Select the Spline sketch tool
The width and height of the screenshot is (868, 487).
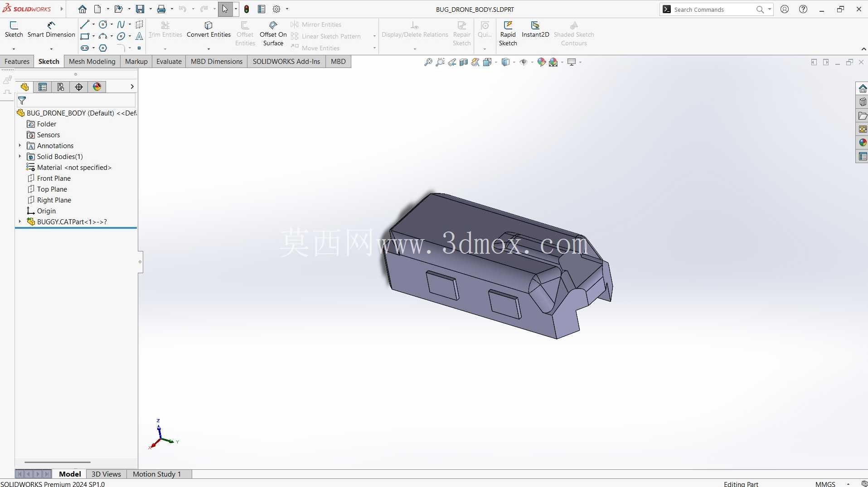[121, 24]
